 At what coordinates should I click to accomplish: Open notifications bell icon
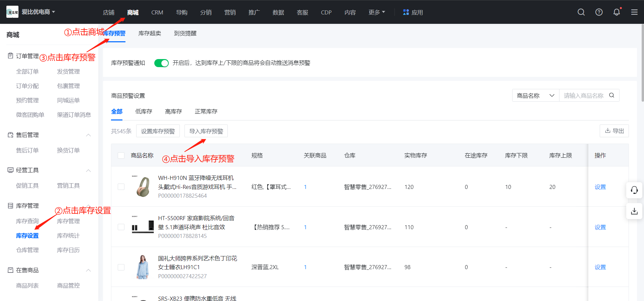pyautogui.click(x=617, y=12)
